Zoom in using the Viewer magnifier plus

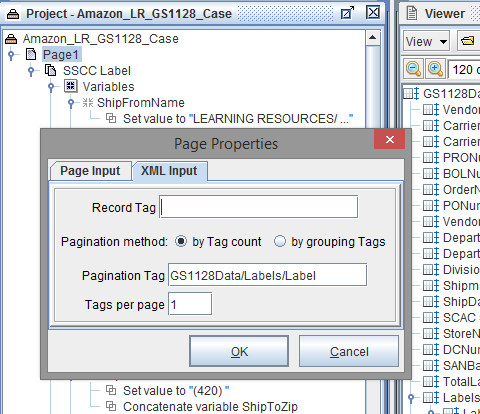pos(435,69)
